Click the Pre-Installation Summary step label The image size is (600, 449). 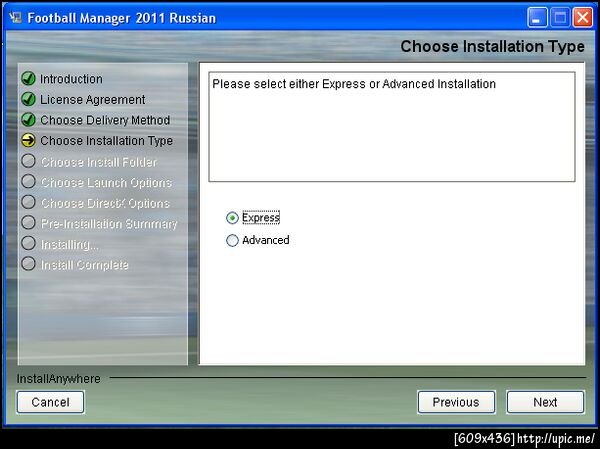109,224
